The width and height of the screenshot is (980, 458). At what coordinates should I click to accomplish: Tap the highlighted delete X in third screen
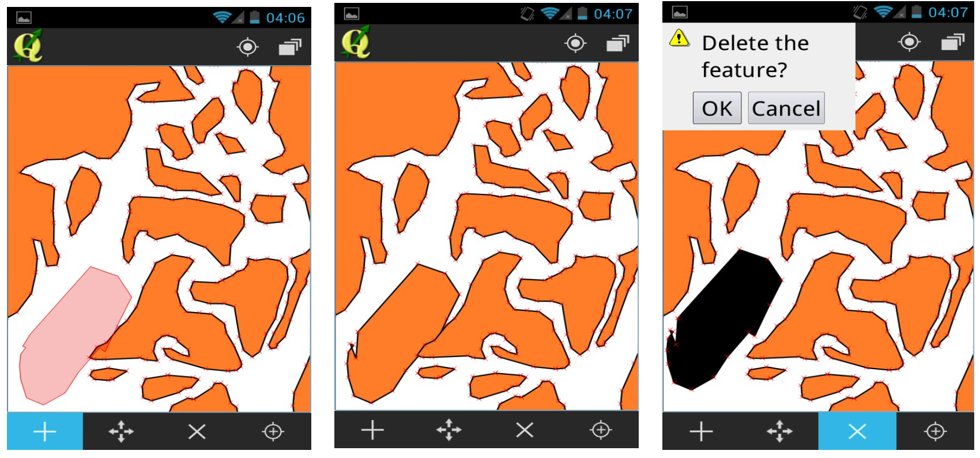[x=857, y=431]
